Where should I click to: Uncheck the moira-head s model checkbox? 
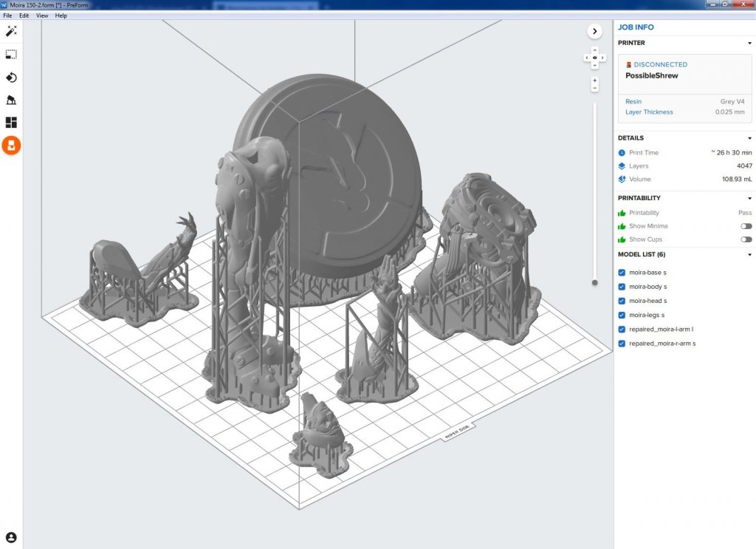click(622, 301)
